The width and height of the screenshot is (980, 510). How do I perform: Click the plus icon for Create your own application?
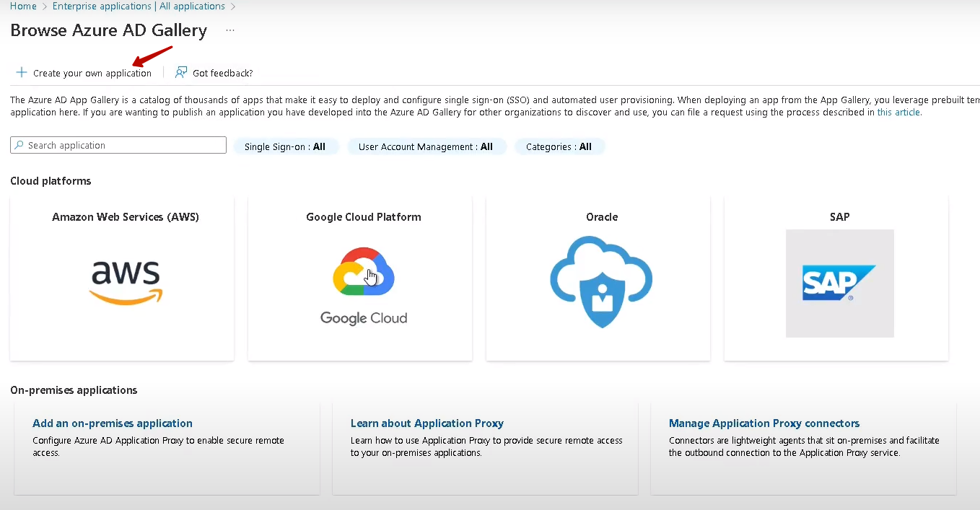point(22,73)
